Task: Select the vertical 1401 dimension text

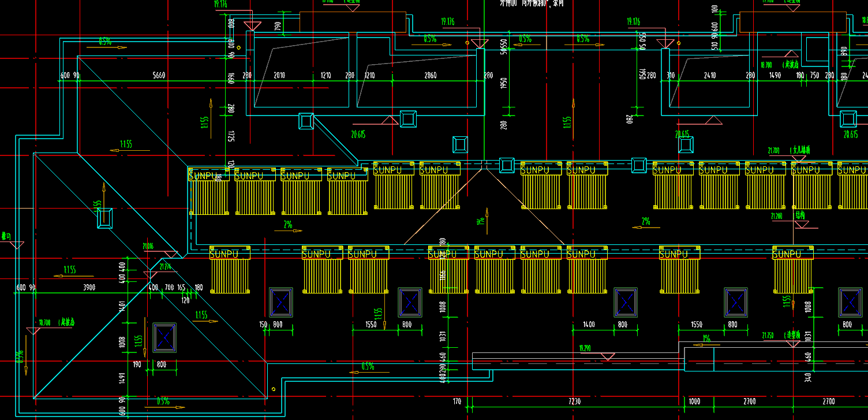Action: (x=122, y=306)
